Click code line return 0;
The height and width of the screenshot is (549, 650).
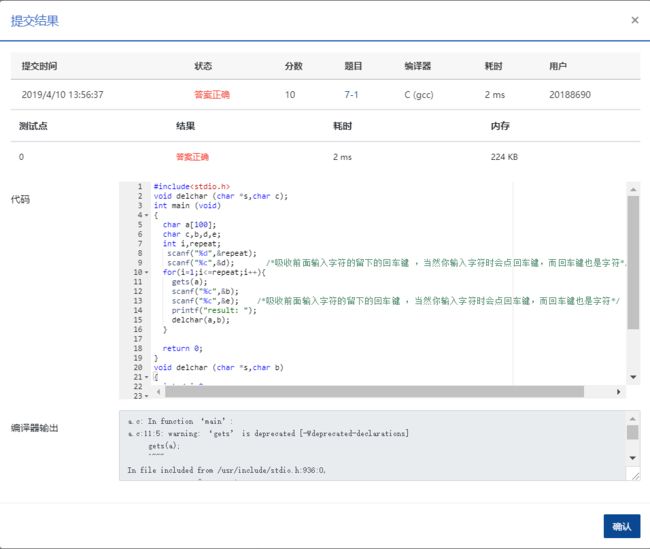point(182,349)
